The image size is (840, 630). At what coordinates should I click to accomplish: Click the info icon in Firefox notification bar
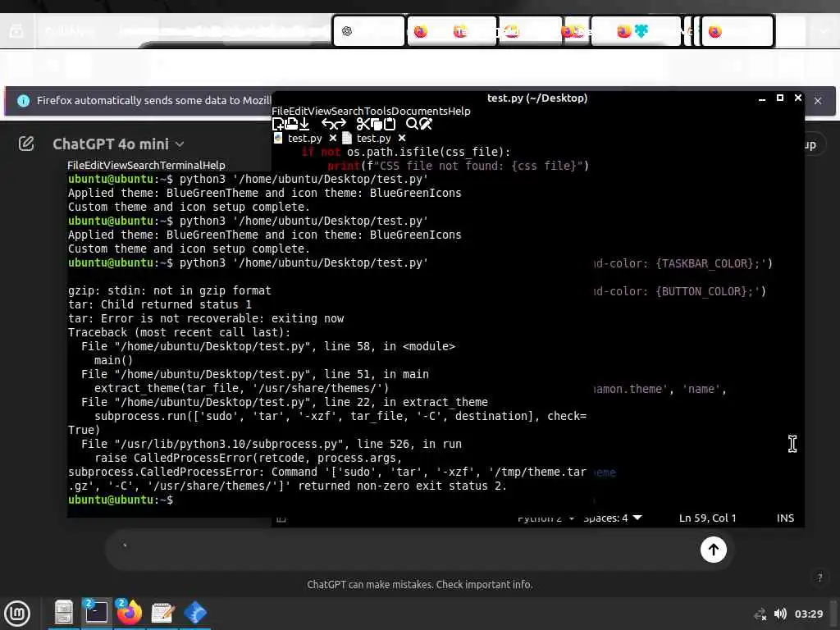[23, 101]
